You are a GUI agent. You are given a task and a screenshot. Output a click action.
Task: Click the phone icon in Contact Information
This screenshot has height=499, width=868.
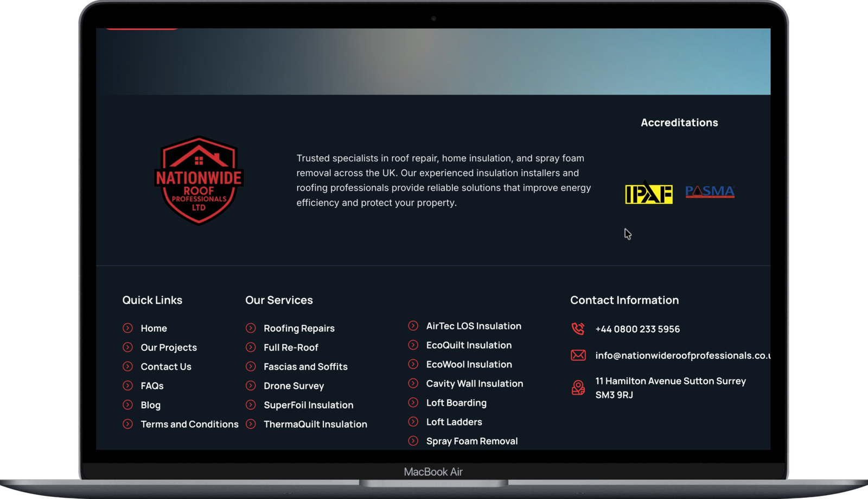pos(578,329)
